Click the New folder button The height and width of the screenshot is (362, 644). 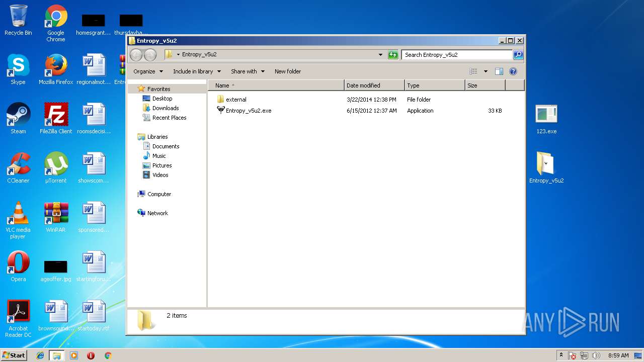click(x=288, y=71)
